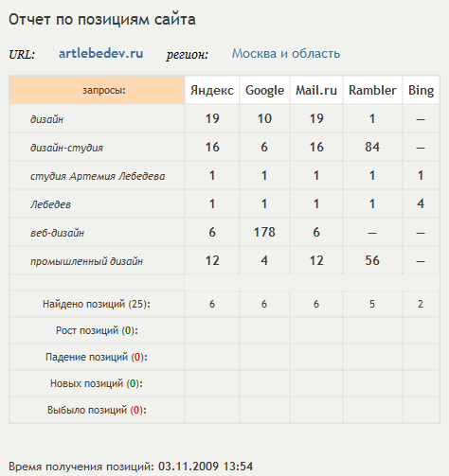Screen dimensions: 449x476
Task: Click the Рост позиций row label
Action: coord(97,330)
